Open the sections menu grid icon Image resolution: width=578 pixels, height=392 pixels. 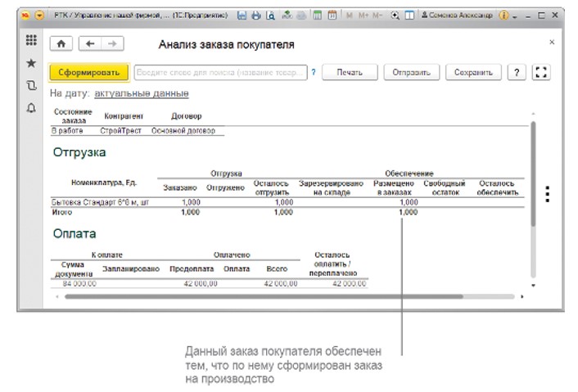pyautogui.click(x=31, y=41)
